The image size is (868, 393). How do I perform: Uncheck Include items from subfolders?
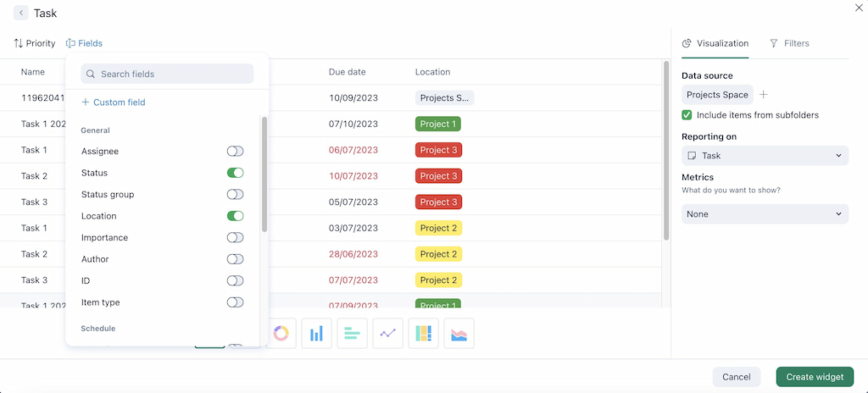[x=687, y=115]
